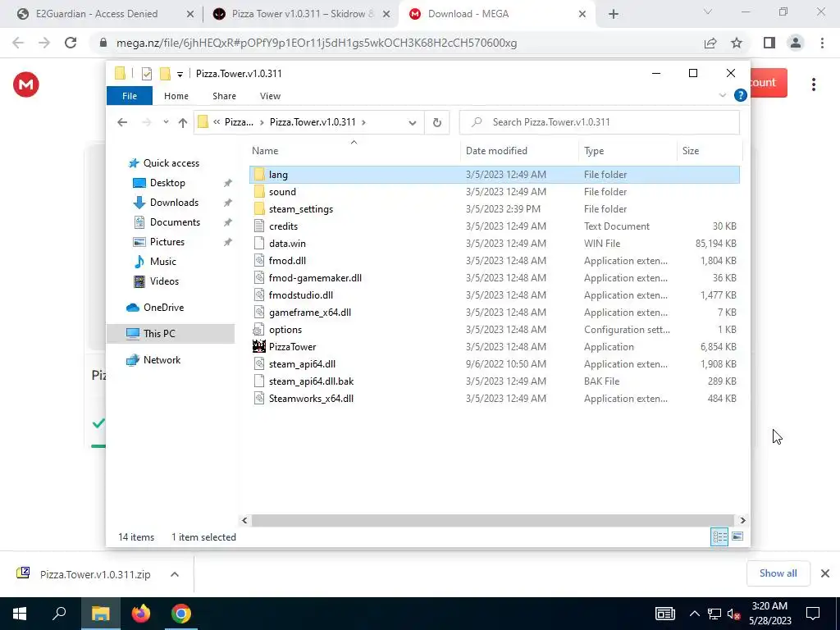
Task: Click the MEGA logo on the page
Action: tap(26, 84)
